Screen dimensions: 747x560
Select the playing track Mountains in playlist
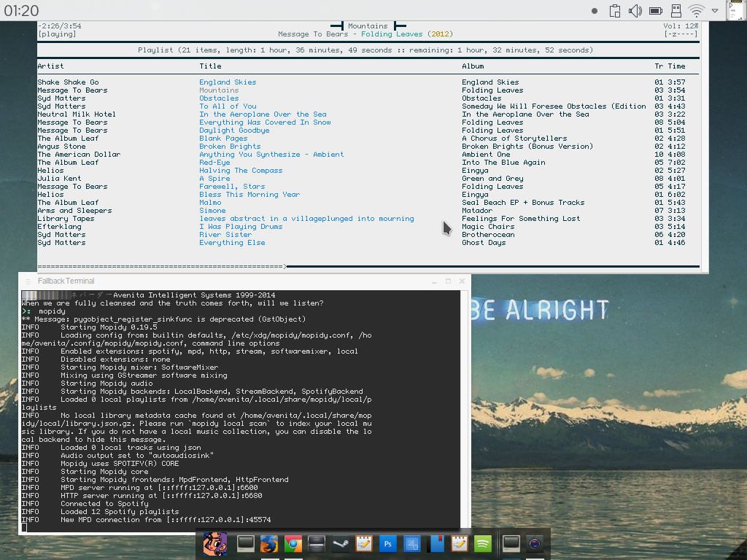[x=219, y=90]
